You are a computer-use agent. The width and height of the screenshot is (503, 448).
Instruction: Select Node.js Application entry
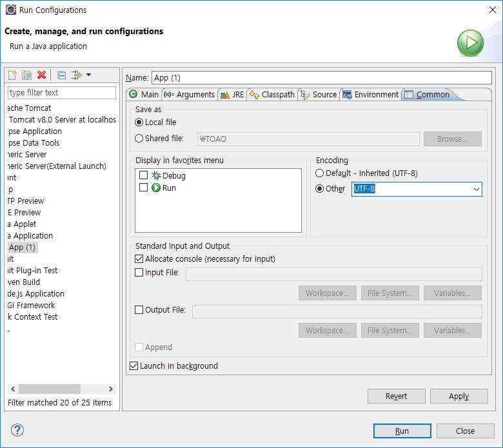click(x=36, y=293)
